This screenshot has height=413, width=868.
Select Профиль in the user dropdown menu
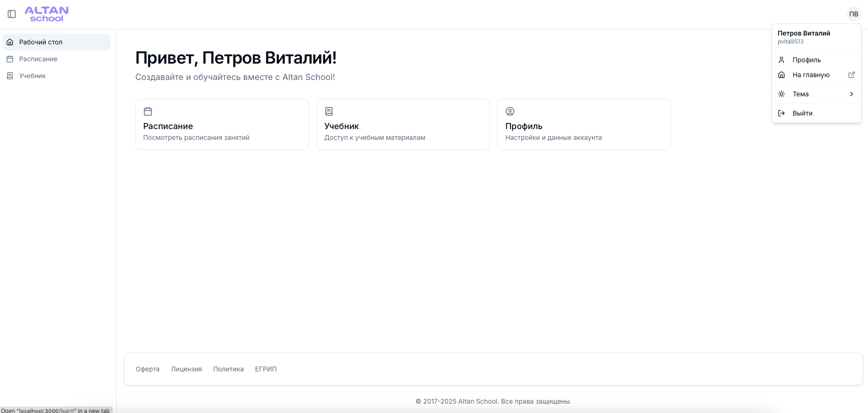tap(807, 60)
